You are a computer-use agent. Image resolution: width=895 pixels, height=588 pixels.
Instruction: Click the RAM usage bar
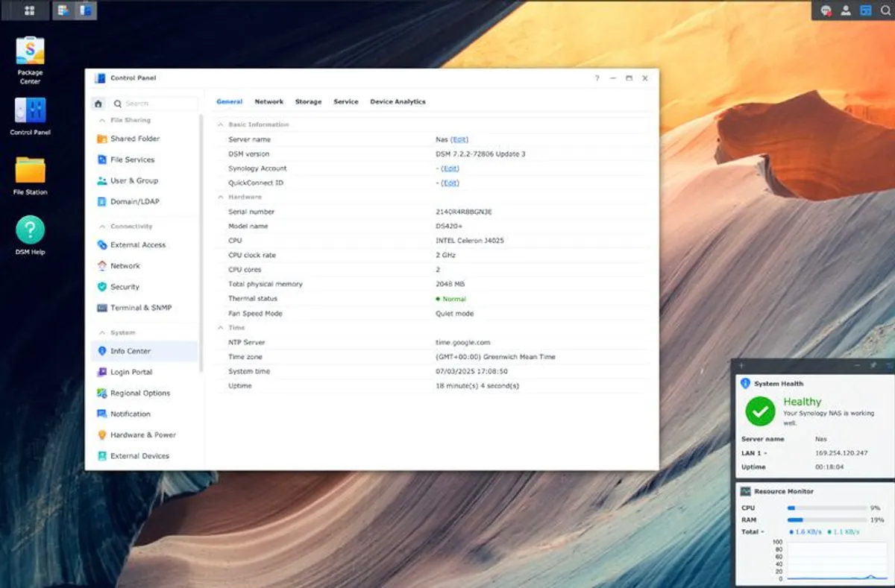click(827, 519)
